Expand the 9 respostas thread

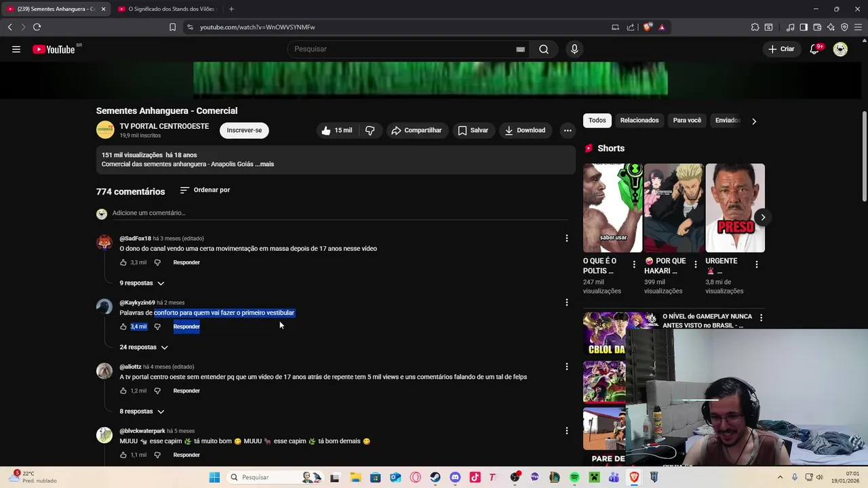pyautogui.click(x=142, y=283)
